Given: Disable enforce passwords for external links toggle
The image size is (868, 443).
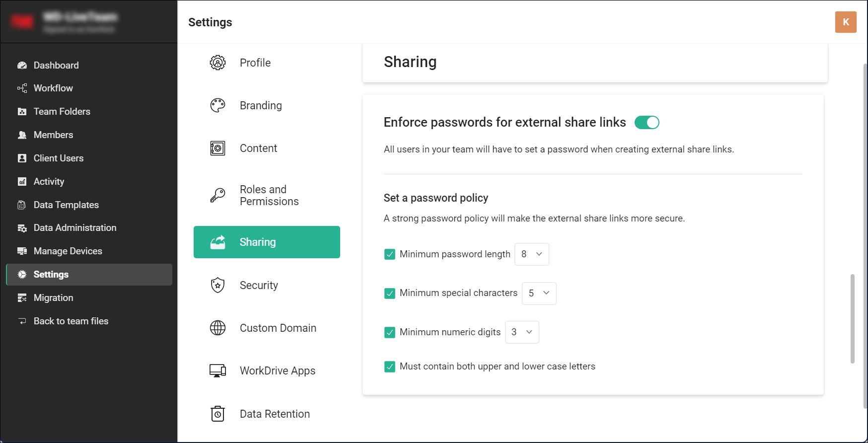Looking at the screenshot, I should tap(647, 123).
